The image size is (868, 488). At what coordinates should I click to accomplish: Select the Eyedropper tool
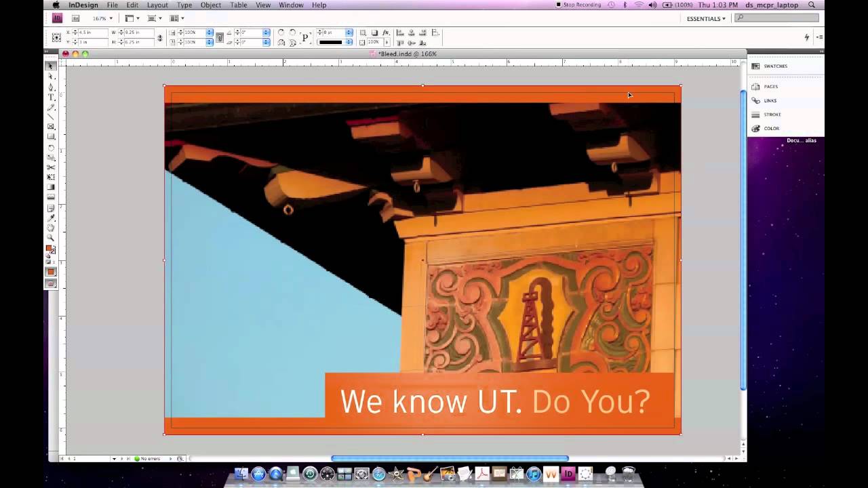pos(51,218)
